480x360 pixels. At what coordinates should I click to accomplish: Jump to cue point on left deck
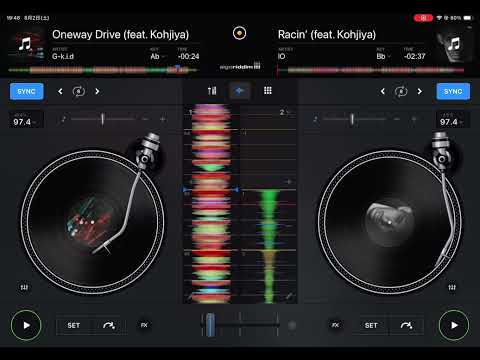click(x=109, y=325)
